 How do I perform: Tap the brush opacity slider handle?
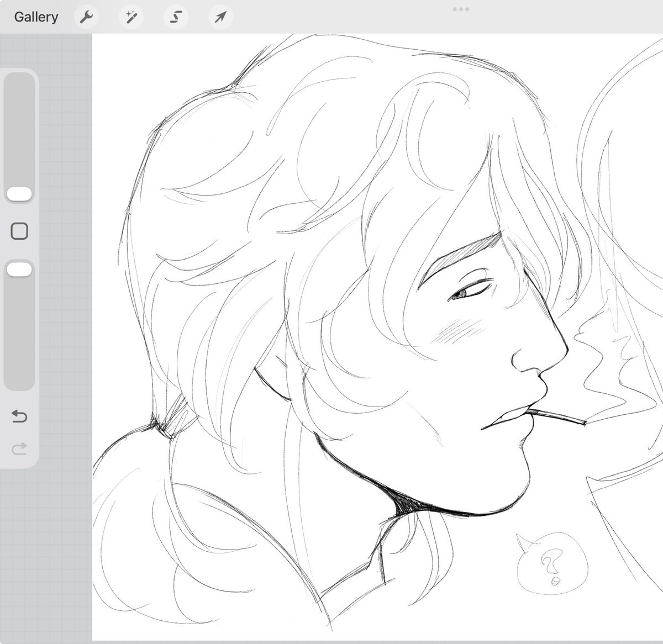(x=19, y=269)
